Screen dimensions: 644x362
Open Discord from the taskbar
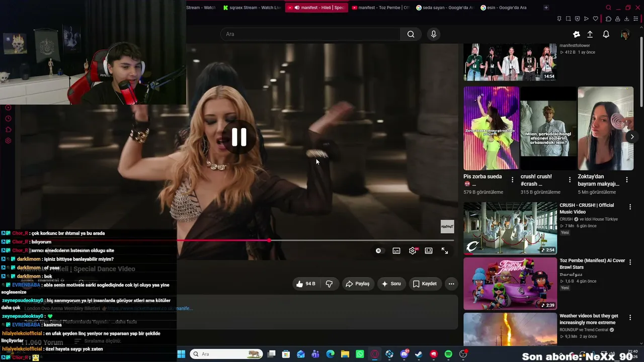coord(404,354)
